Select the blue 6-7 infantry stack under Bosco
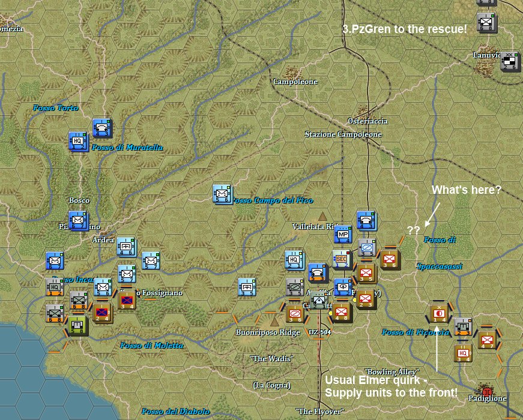 (x=79, y=221)
